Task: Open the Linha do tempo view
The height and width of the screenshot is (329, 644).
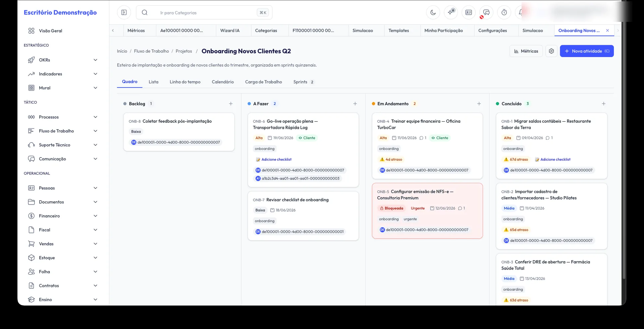Action: [185, 82]
